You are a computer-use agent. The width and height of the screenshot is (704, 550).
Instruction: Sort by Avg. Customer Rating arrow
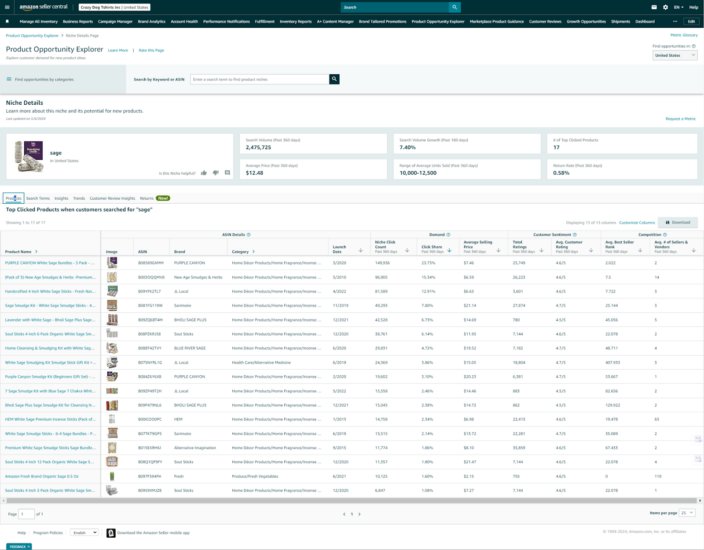coord(591,250)
